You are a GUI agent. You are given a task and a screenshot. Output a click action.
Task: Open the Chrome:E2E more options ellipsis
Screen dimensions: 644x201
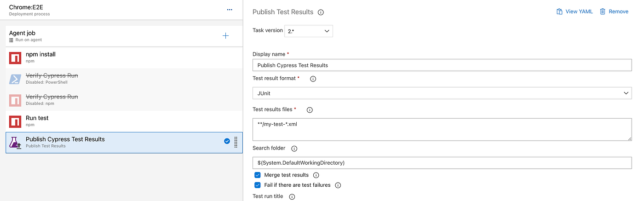[230, 10]
